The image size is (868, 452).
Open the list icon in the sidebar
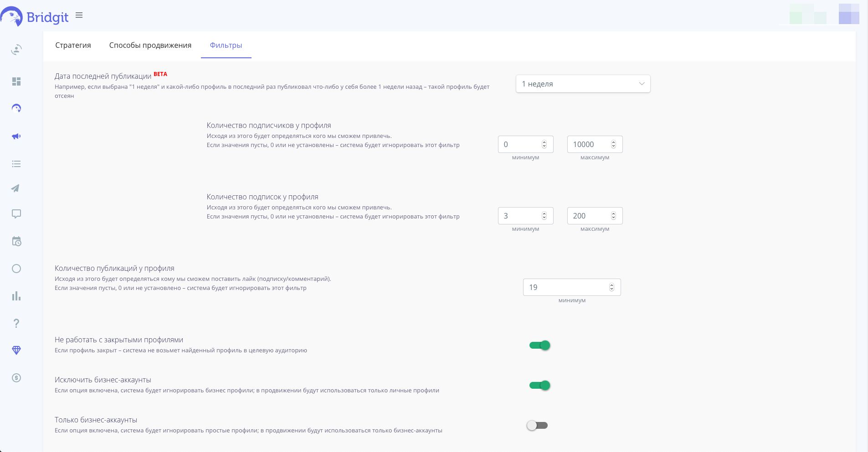pos(16,164)
